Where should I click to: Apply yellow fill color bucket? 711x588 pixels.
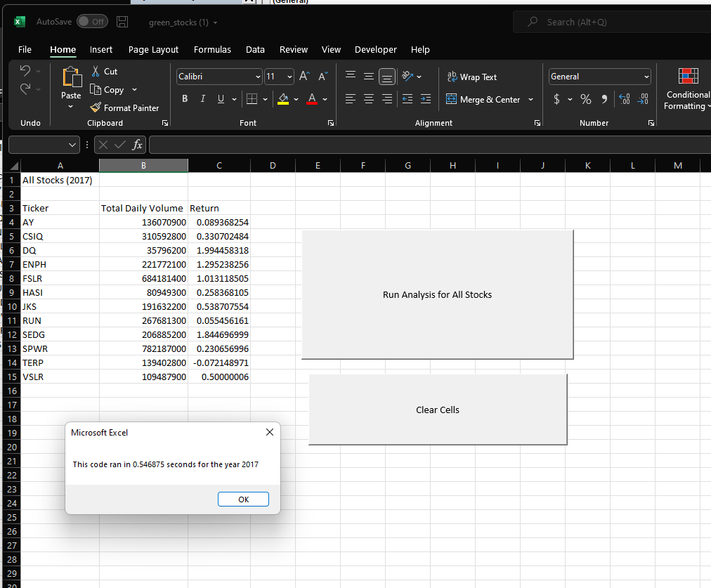click(x=283, y=99)
